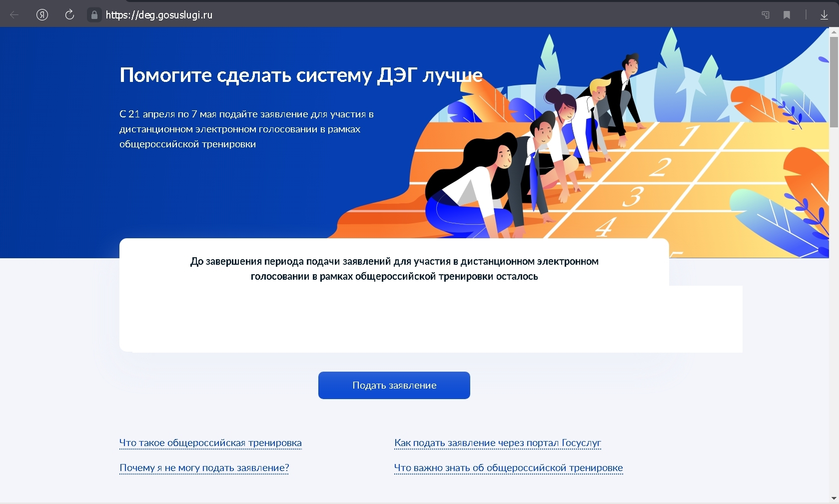This screenshot has height=504, width=839.
Task: Reload the page with the refresh icon
Action: (69, 15)
